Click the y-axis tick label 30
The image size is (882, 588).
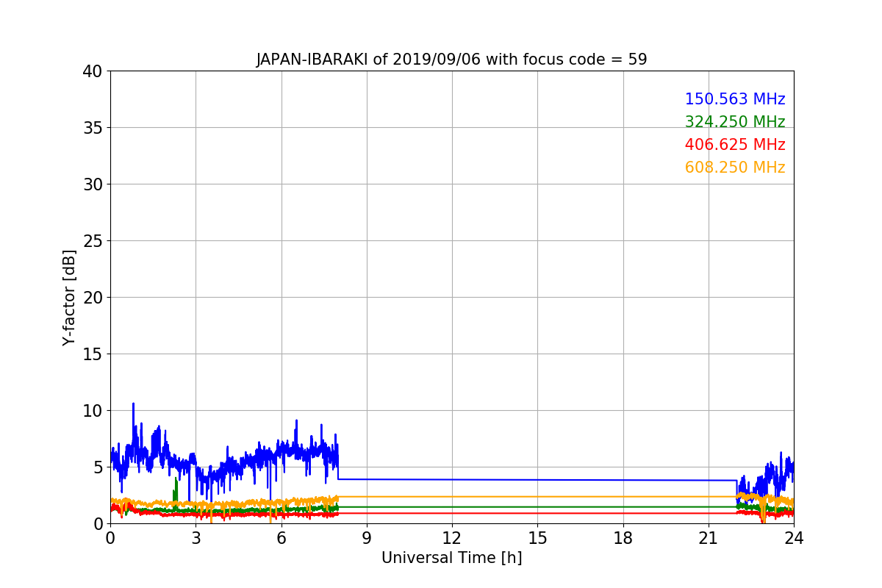(92, 184)
